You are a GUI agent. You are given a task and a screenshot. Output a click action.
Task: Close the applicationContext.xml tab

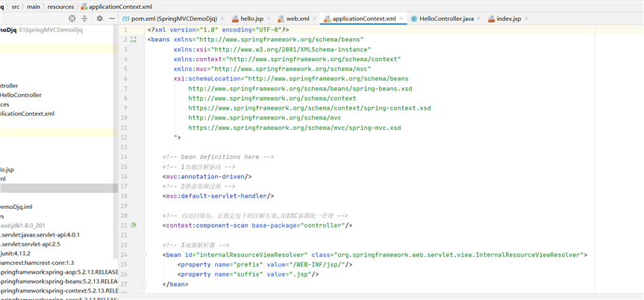pos(401,19)
